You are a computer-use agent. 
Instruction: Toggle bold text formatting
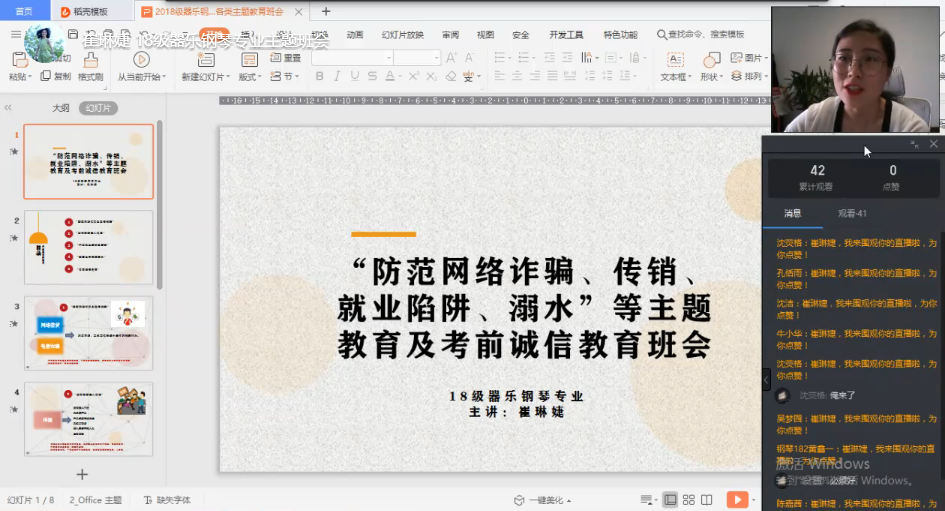(320, 77)
